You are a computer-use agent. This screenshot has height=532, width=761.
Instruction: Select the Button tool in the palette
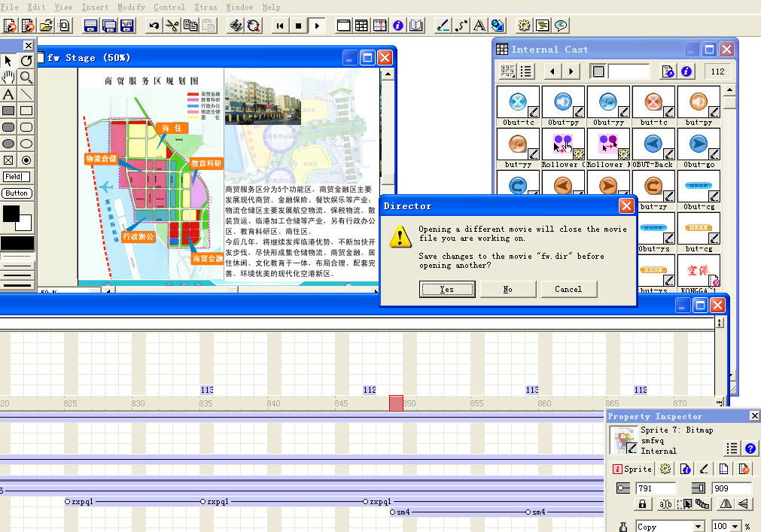click(17, 193)
